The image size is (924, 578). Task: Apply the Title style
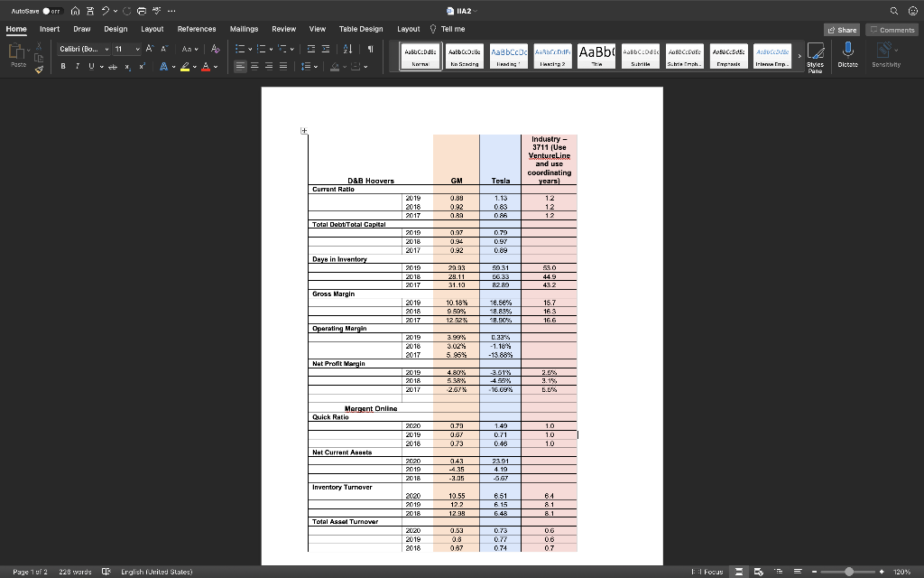click(x=596, y=56)
